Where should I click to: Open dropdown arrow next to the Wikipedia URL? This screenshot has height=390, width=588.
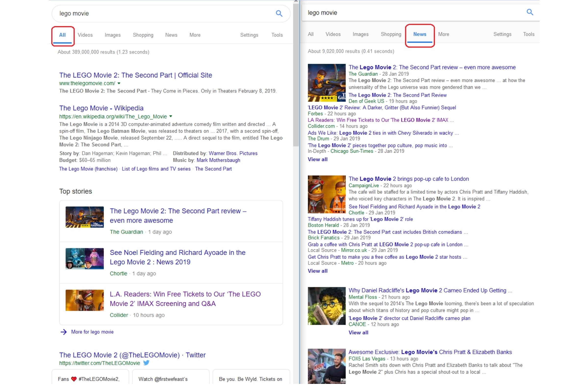tap(171, 116)
